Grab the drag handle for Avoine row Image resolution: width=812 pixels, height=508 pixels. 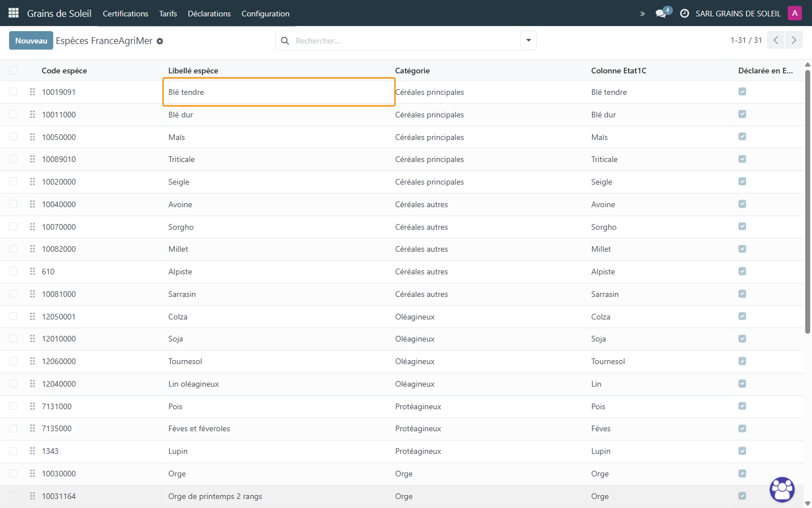32,204
